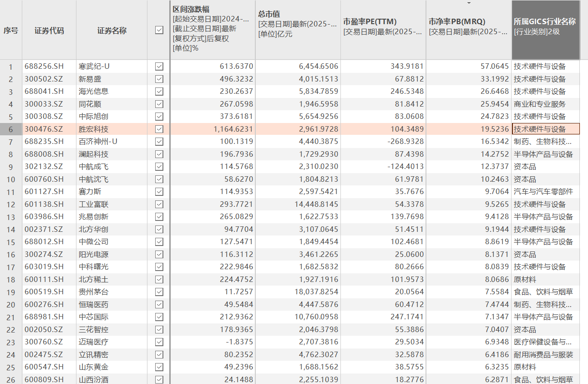Click the 总市值 value 18,037.8254

click(x=317, y=292)
